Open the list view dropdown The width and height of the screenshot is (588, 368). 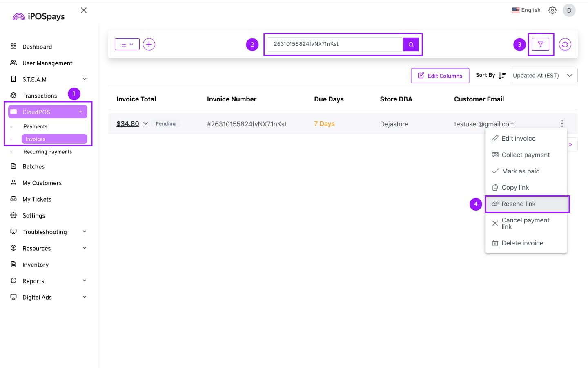[127, 44]
